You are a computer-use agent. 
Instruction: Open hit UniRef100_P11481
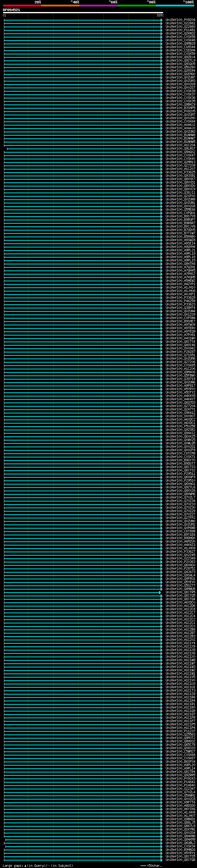point(180,30)
